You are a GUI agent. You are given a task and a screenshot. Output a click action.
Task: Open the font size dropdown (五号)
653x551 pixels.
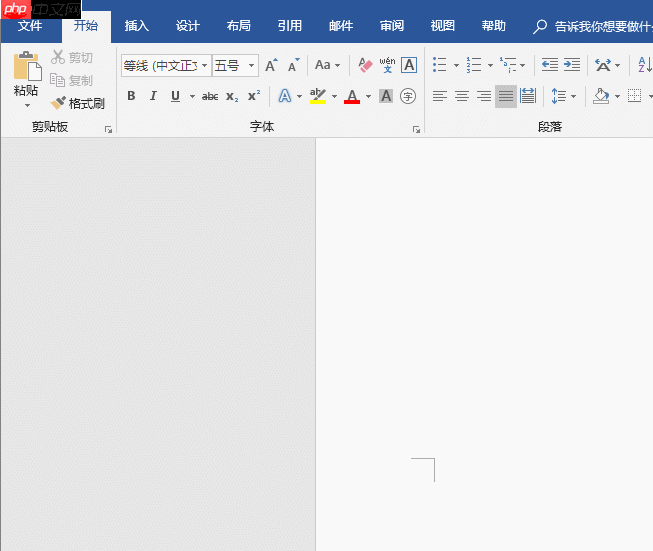(250, 66)
